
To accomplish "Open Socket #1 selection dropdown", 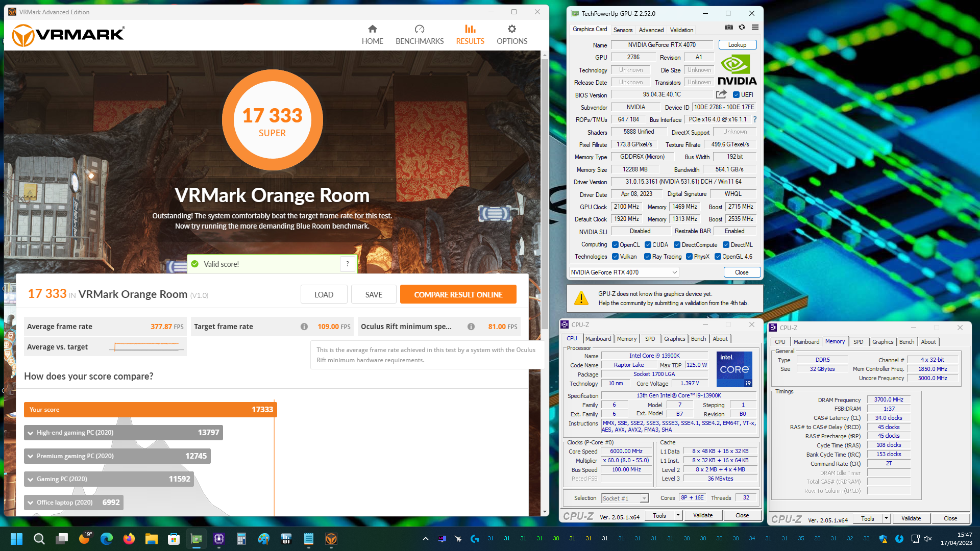I will click(625, 498).
